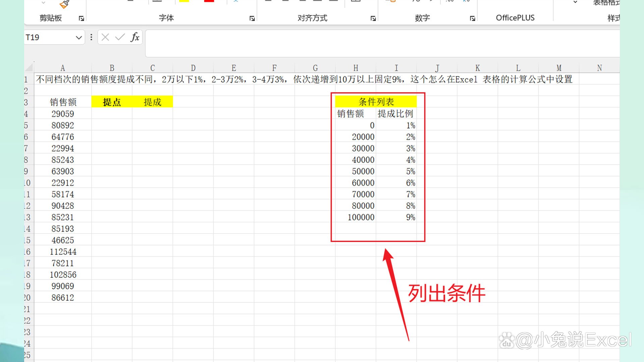Select the 提成比例 header cell
Viewport: 644px width, 362px height.
tap(396, 114)
